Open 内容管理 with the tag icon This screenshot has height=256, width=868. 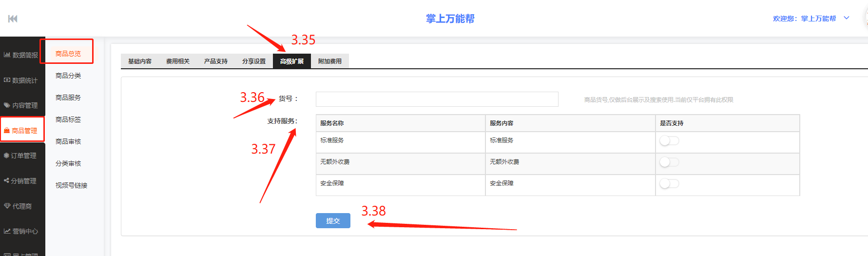click(21, 105)
